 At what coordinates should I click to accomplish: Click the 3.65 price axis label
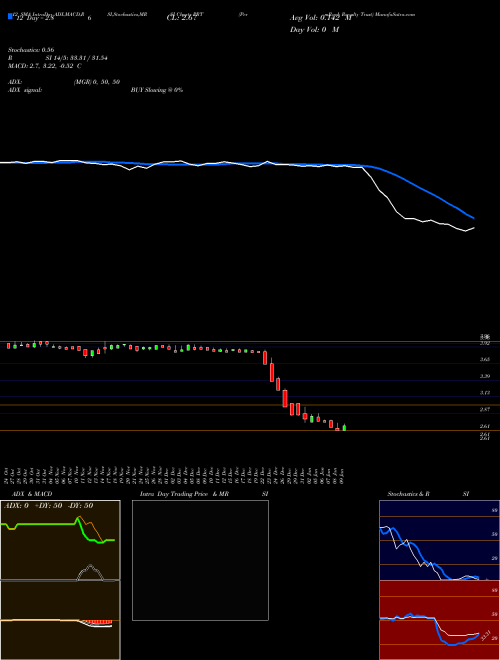click(x=485, y=359)
